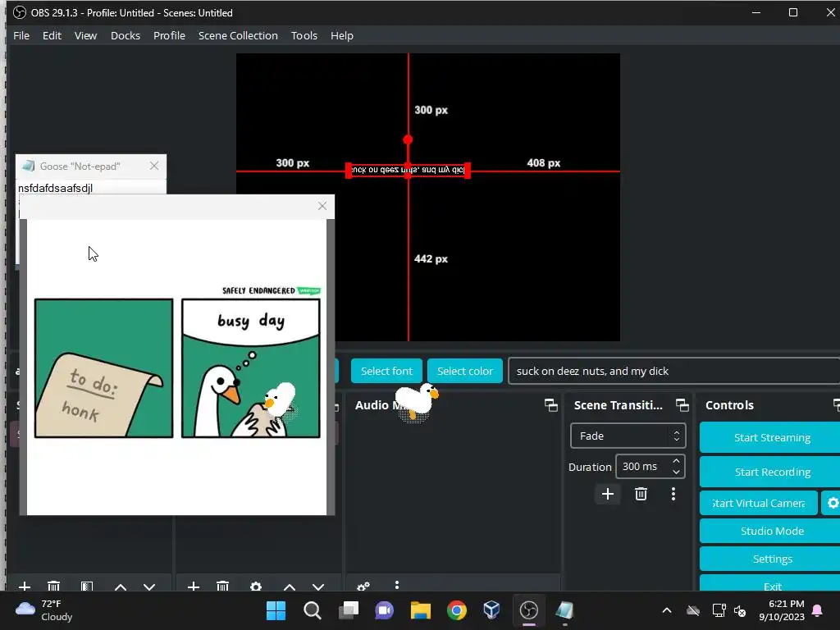Open the Help menu
840x630 pixels.
point(342,35)
